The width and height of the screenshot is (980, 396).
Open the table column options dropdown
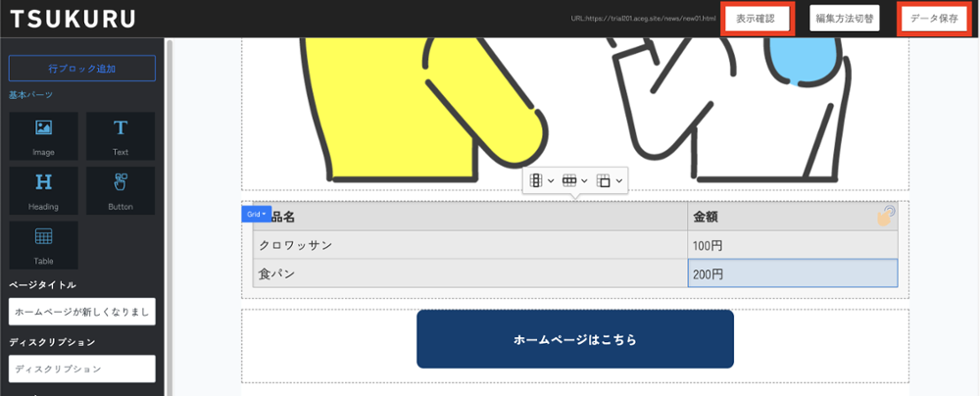tap(541, 180)
